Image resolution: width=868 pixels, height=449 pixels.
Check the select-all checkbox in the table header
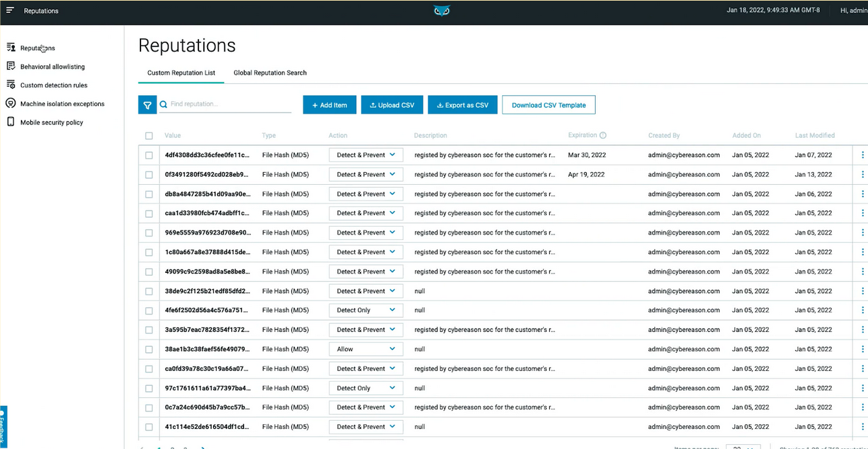pyautogui.click(x=149, y=135)
